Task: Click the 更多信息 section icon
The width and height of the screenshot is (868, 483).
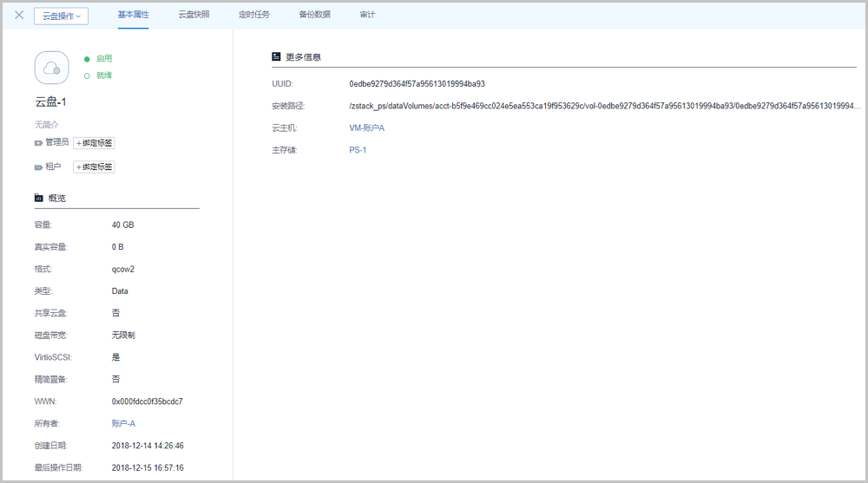Action: (x=276, y=57)
